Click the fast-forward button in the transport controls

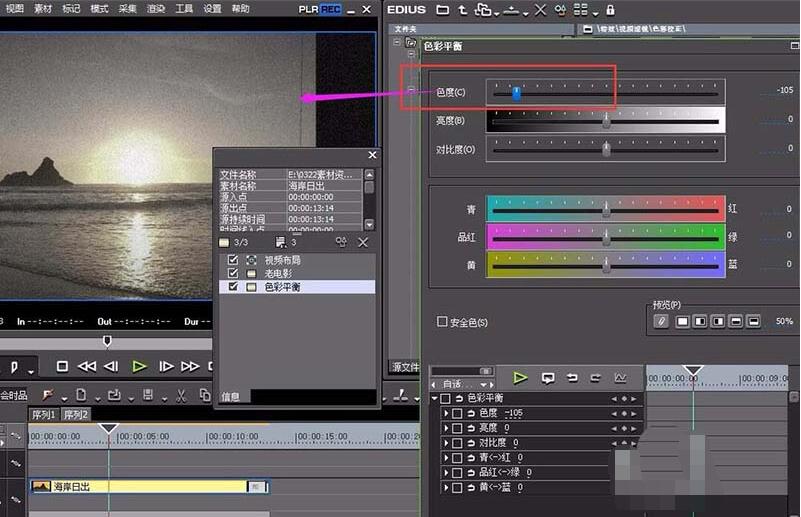tap(190, 366)
